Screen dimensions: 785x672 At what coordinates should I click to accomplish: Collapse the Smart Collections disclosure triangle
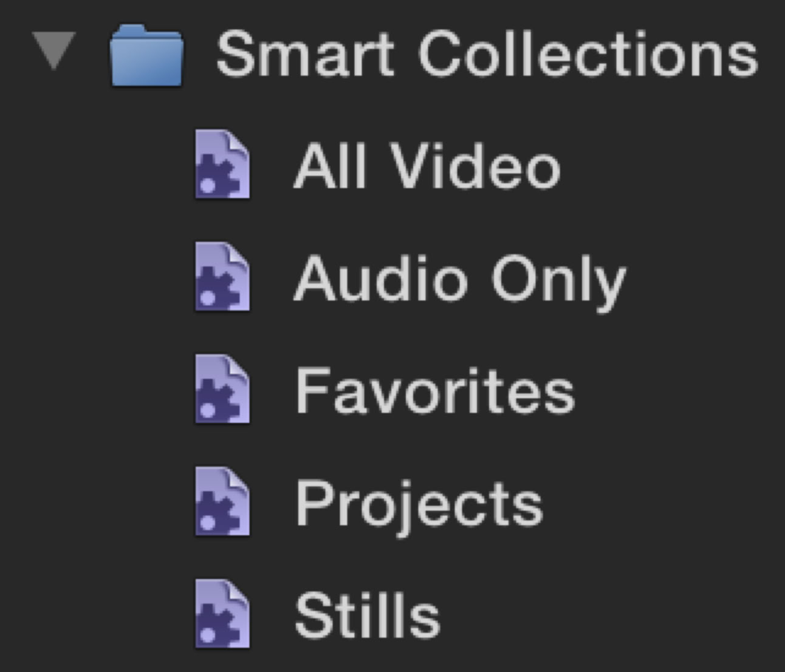coord(54,50)
